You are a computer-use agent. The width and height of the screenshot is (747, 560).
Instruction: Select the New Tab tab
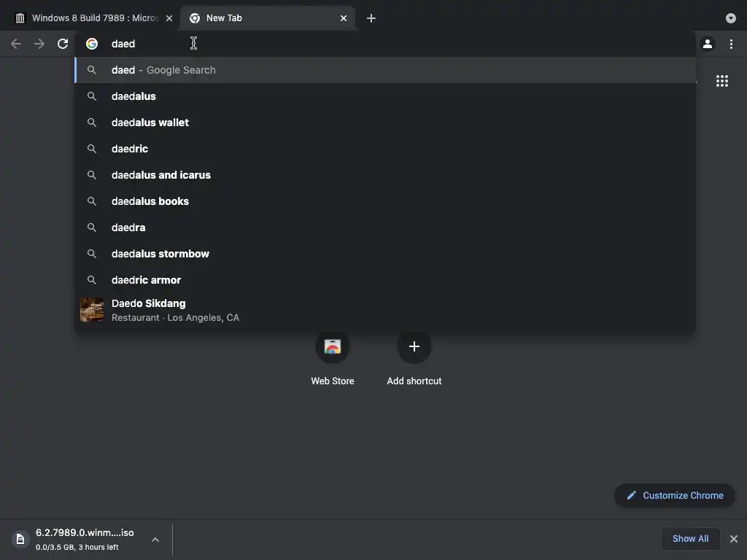(268, 18)
